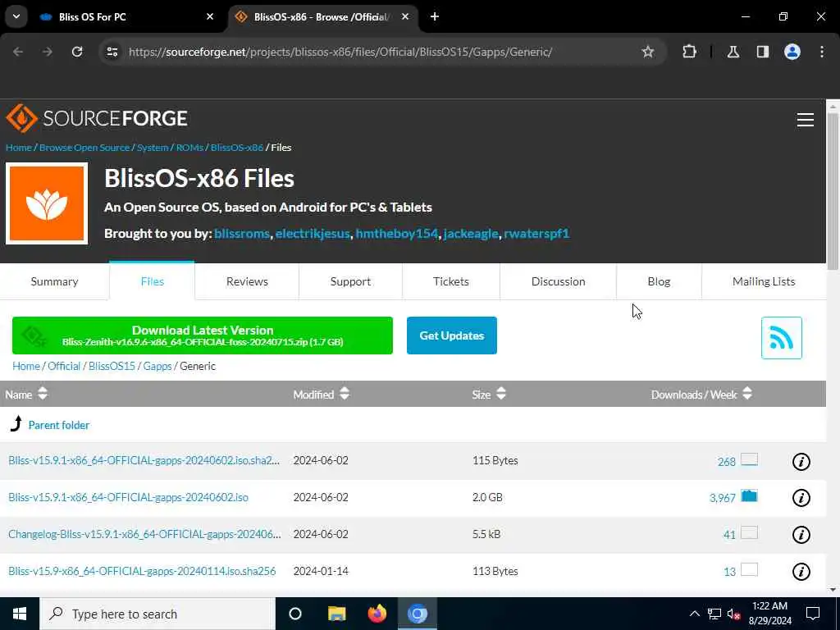Click Download Latest Version green button
Image resolution: width=840 pixels, height=630 pixels.
point(203,336)
